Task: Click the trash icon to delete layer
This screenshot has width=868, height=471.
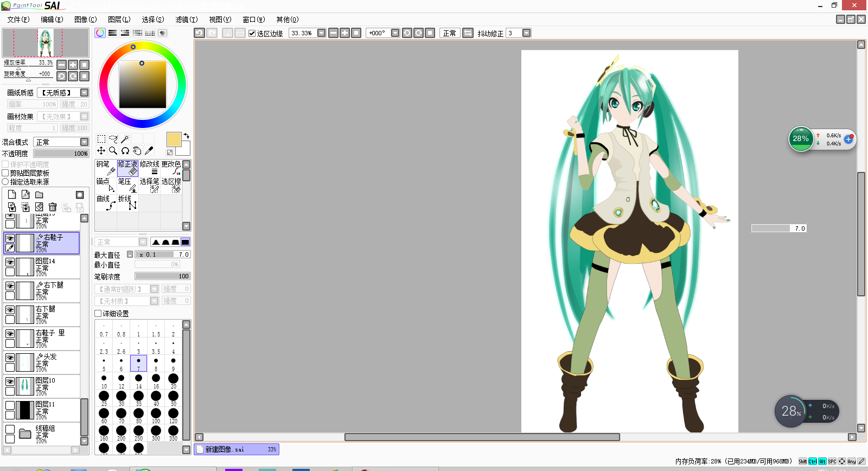Action: 53,207
